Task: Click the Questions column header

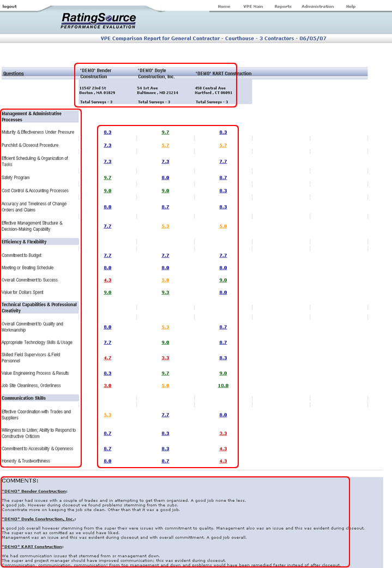Action: click(13, 73)
